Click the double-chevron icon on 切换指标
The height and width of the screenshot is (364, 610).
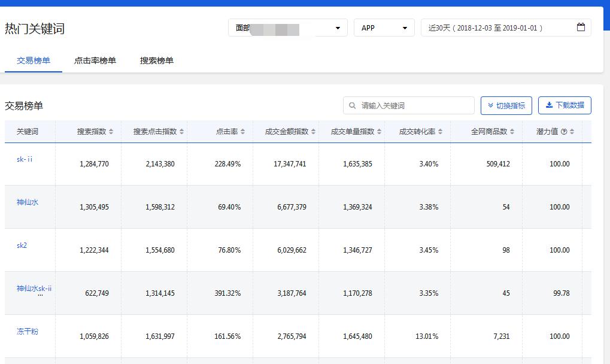click(x=490, y=105)
